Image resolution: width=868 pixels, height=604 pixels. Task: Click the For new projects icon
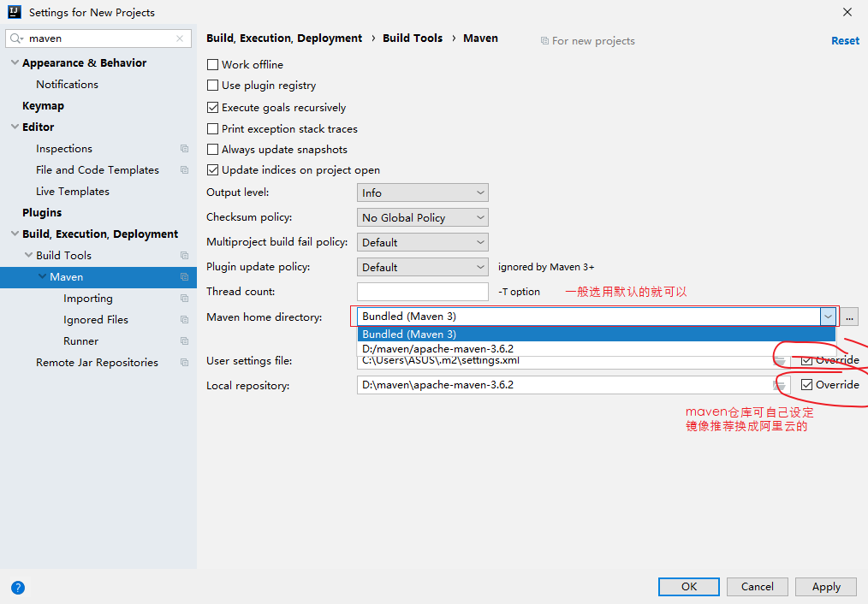544,41
